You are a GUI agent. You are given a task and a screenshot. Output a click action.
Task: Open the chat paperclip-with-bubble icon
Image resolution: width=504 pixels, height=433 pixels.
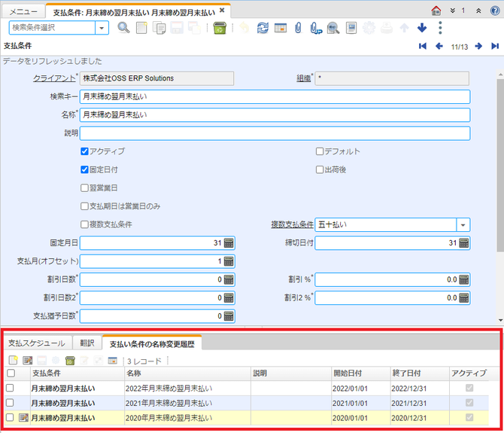click(x=316, y=28)
